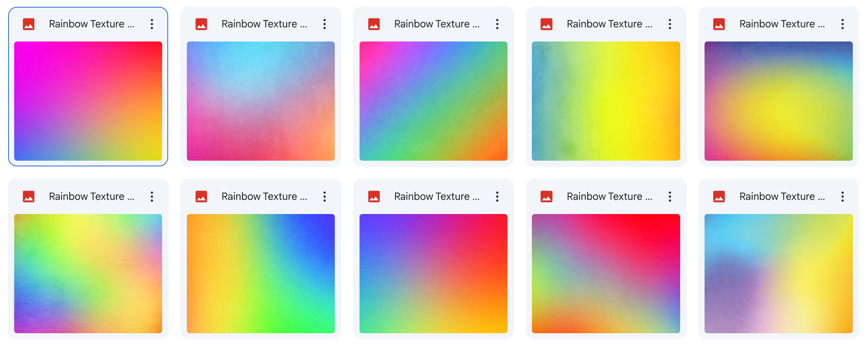
Task: Click the image icon on the lime-yellow texture card
Action: pyautogui.click(x=29, y=196)
